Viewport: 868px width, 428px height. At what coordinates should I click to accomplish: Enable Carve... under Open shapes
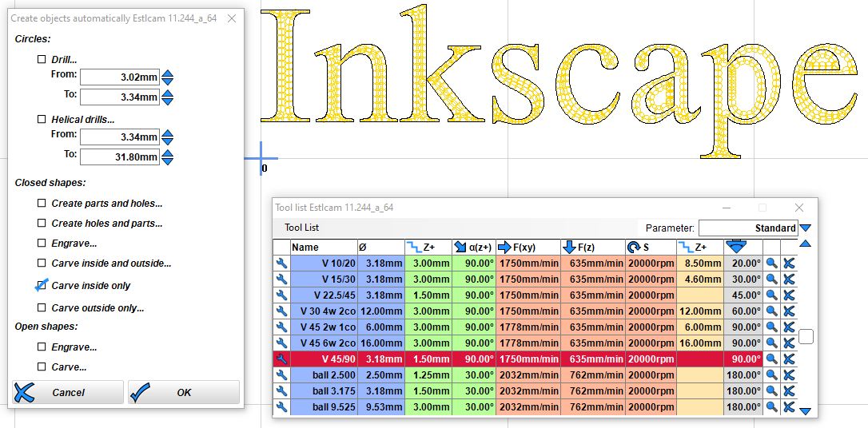click(42, 367)
